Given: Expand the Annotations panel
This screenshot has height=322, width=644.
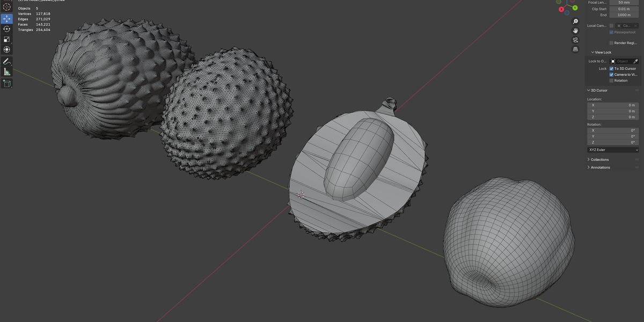Looking at the screenshot, I should click(600, 167).
